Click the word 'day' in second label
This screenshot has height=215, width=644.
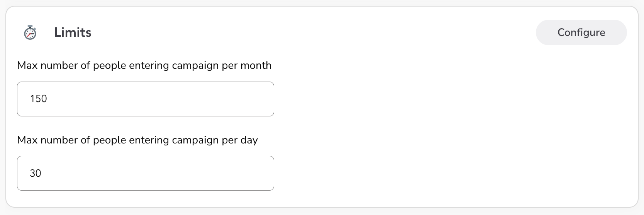coord(249,140)
